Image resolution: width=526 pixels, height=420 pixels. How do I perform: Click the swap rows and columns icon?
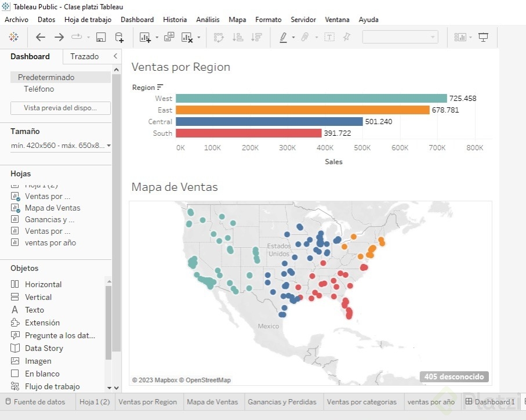[219, 37]
